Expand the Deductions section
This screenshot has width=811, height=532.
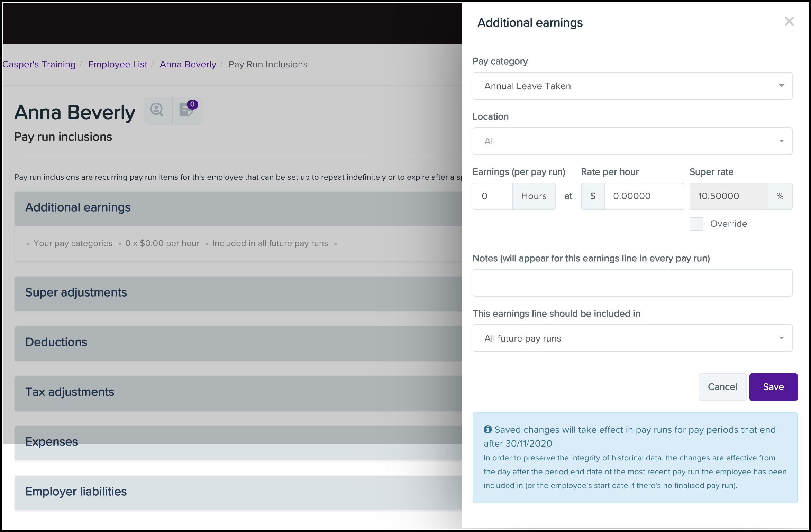pos(56,342)
